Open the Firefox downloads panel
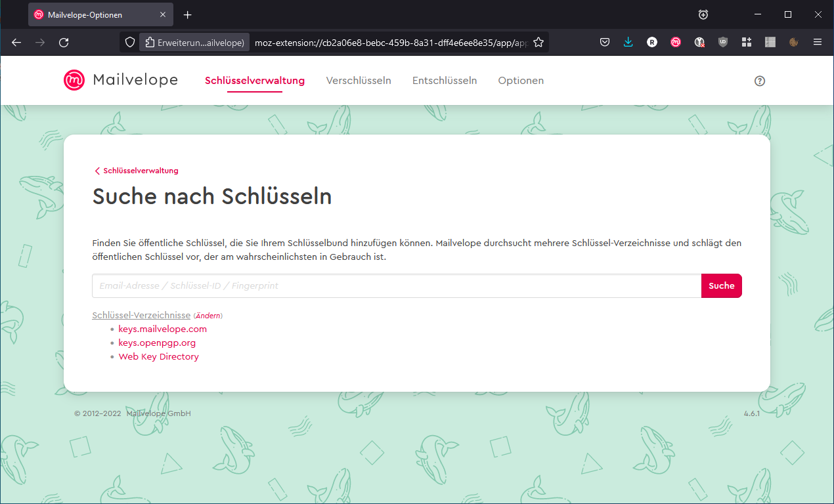The height and width of the screenshot is (504, 834). click(x=628, y=42)
